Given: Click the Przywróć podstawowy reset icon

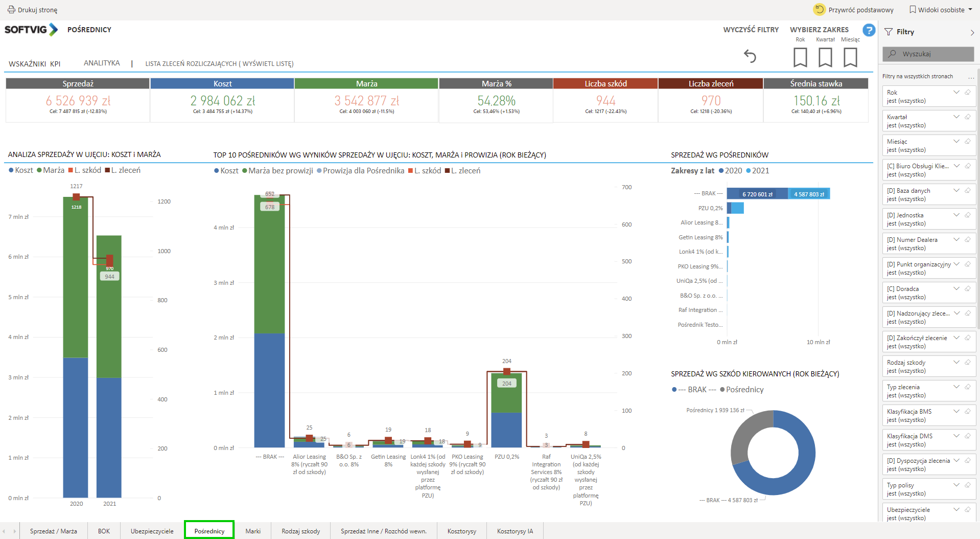Looking at the screenshot, I should point(820,10).
